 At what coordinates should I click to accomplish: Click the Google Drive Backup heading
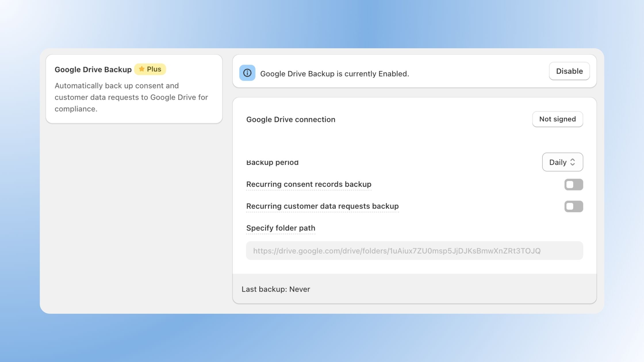pyautogui.click(x=93, y=69)
